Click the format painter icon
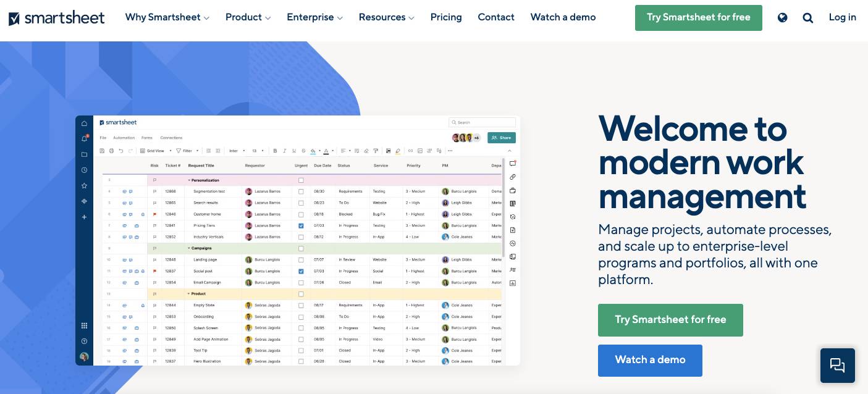868x394 pixels. [376, 151]
